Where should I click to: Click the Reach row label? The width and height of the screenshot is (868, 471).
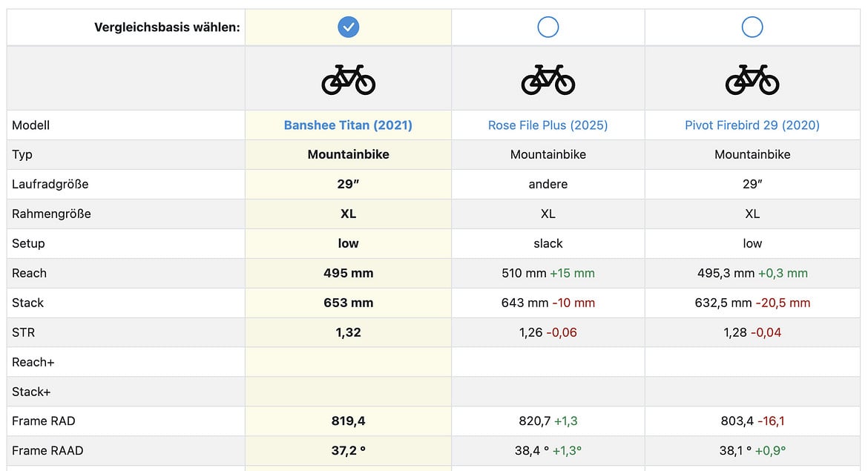(x=29, y=273)
